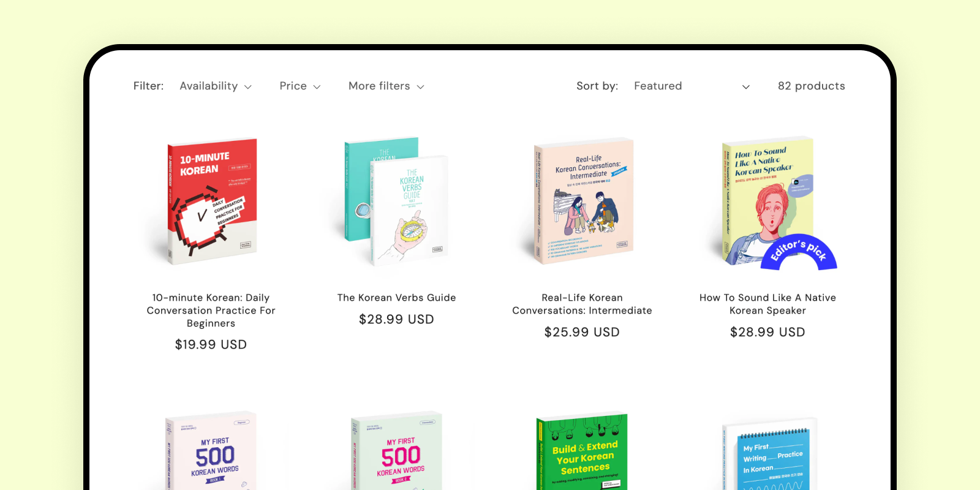Screen dimensions: 980x490
Task: Select The Korean Verbs Guide book image
Action: [396, 202]
